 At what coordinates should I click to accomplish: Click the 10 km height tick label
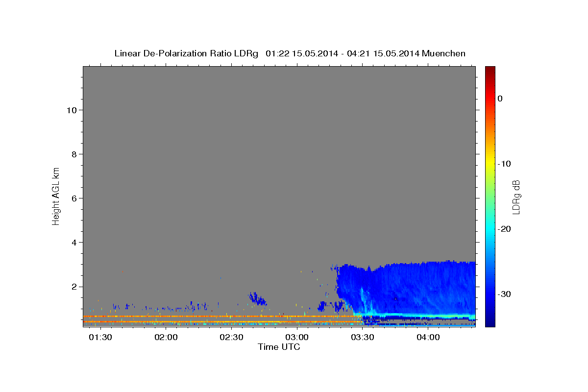[71, 110]
